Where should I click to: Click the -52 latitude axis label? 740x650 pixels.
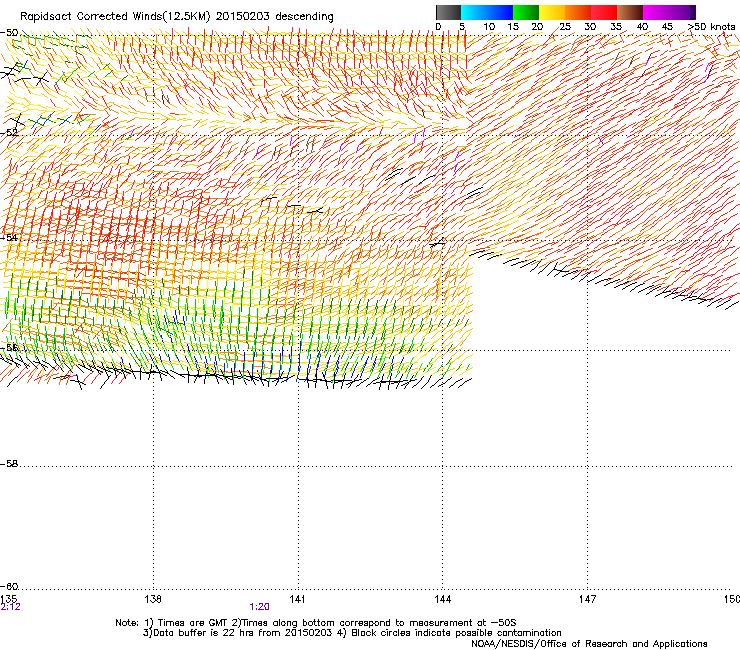(9, 133)
